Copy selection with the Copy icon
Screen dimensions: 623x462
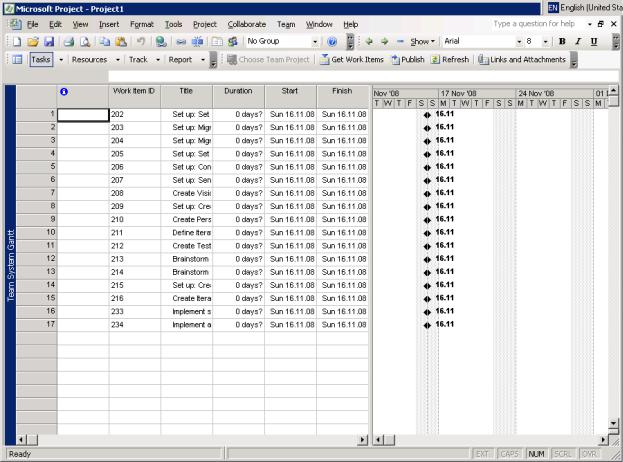(105, 41)
